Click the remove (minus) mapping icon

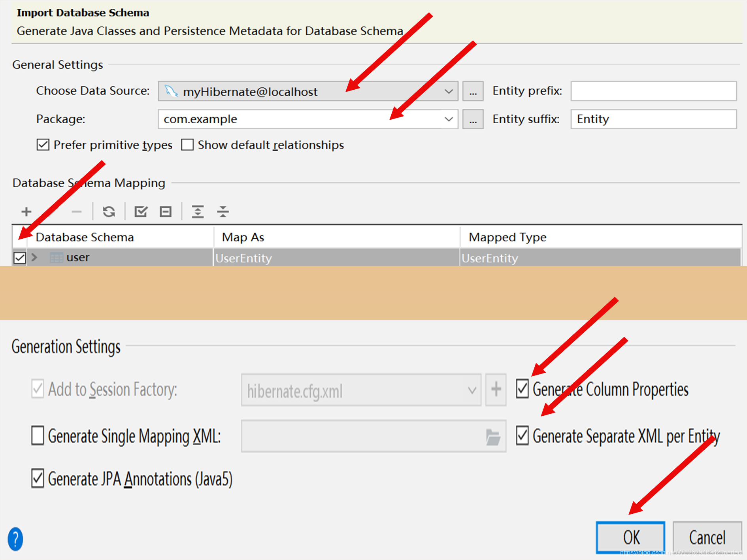(77, 212)
